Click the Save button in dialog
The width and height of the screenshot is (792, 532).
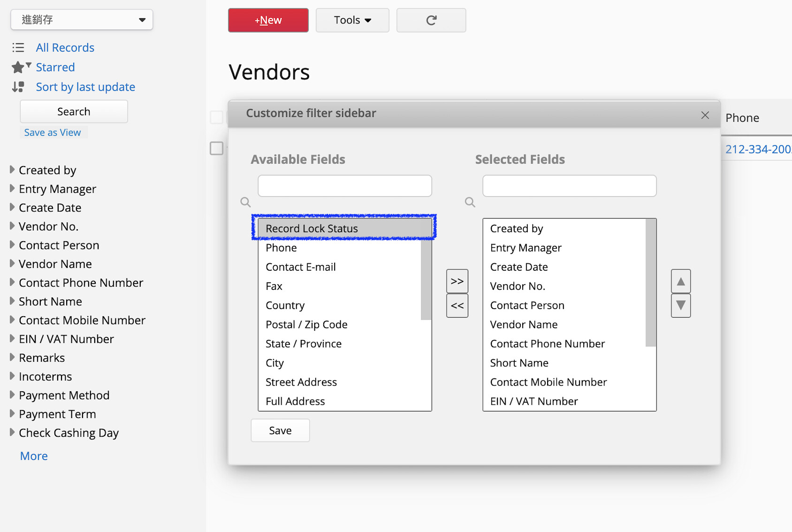(280, 430)
